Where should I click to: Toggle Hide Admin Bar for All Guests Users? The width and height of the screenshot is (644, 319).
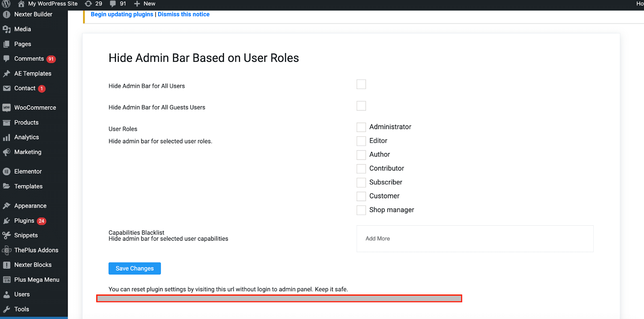(361, 106)
